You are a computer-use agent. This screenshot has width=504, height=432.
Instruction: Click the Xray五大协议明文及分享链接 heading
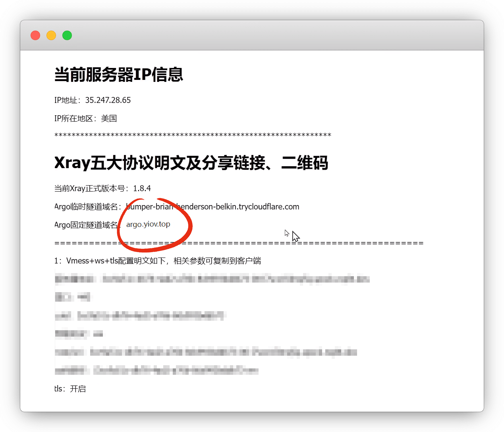point(191,163)
